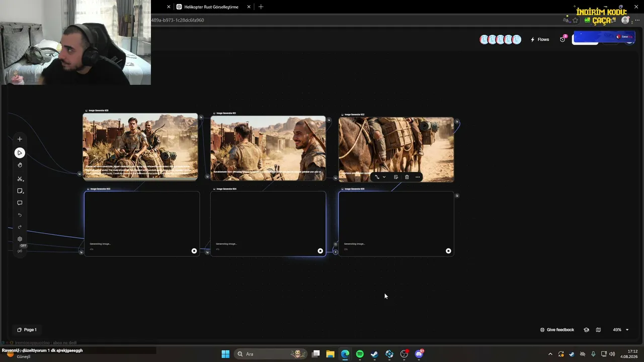The height and width of the screenshot is (362, 644).
Task: Open Image Generator #31 result image
Action: (268, 148)
